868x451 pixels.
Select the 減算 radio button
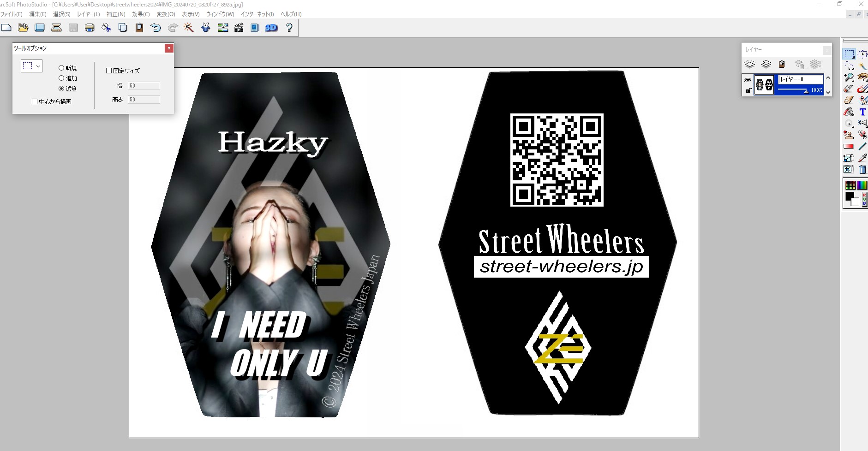[61, 89]
